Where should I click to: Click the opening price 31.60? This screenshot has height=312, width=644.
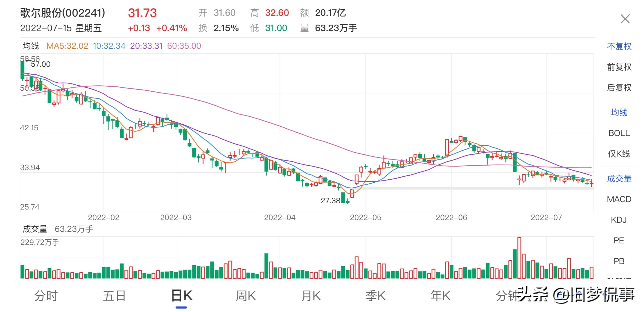tap(224, 13)
